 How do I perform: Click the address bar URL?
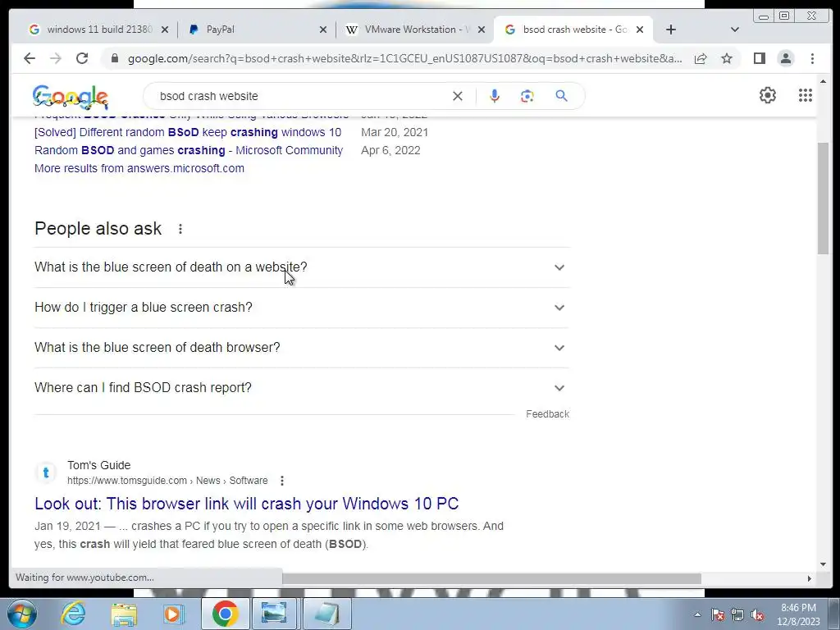pos(404,58)
